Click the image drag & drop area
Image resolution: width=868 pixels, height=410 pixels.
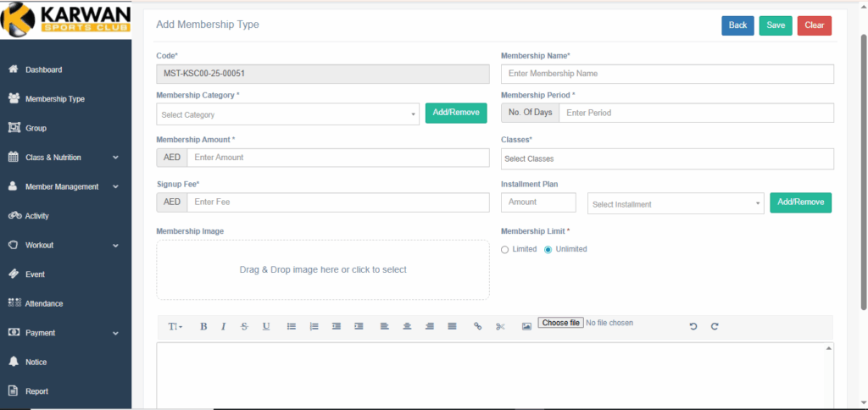point(323,270)
